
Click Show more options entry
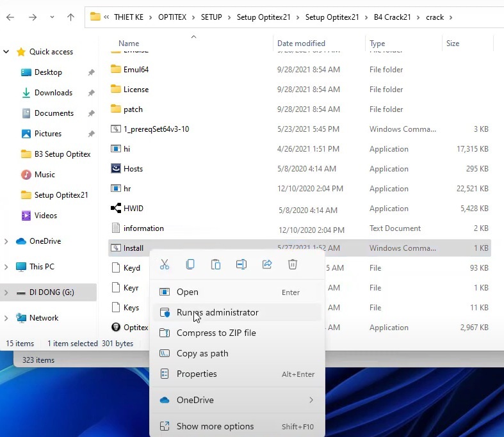pyautogui.click(x=215, y=426)
